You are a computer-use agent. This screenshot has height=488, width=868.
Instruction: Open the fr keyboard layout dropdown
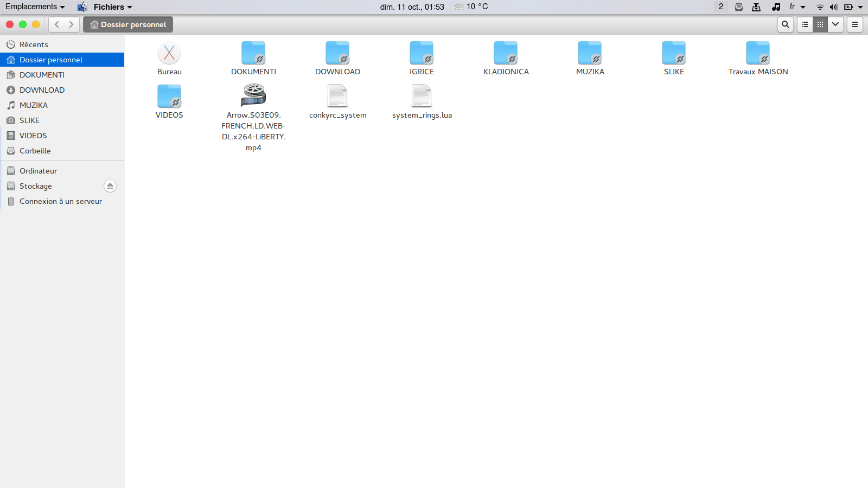[797, 7]
